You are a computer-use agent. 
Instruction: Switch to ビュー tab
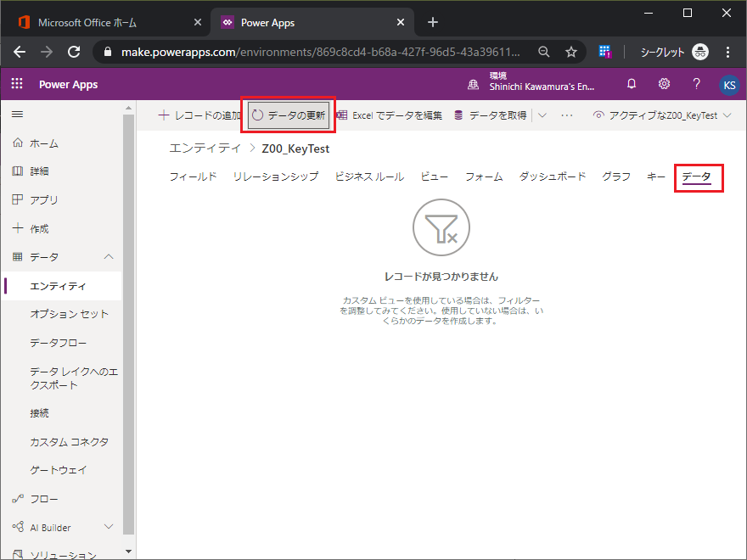point(435,176)
